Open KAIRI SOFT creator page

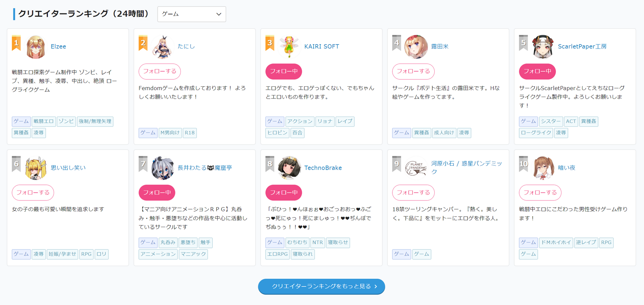tap(322, 47)
